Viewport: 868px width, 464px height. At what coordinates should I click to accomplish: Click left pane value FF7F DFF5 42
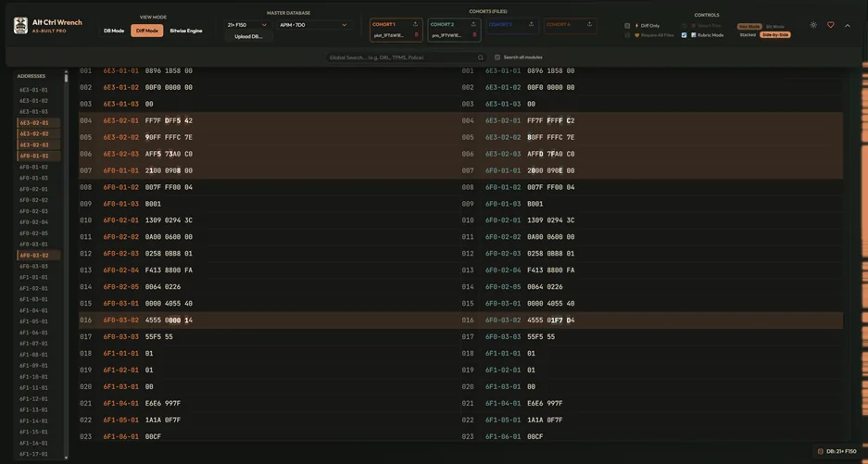(169, 120)
